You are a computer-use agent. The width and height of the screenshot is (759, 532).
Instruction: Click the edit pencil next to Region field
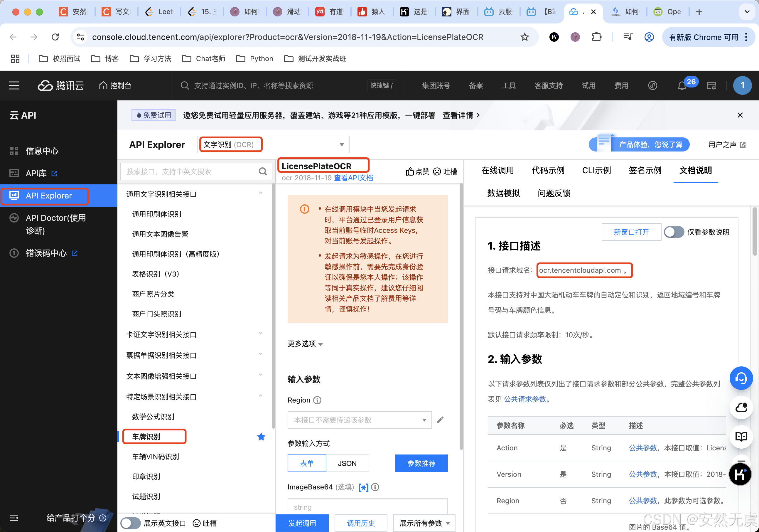[x=440, y=420]
